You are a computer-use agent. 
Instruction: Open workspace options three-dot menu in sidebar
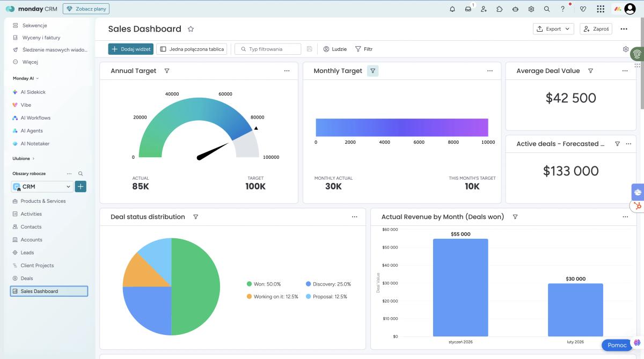(x=69, y=174)
